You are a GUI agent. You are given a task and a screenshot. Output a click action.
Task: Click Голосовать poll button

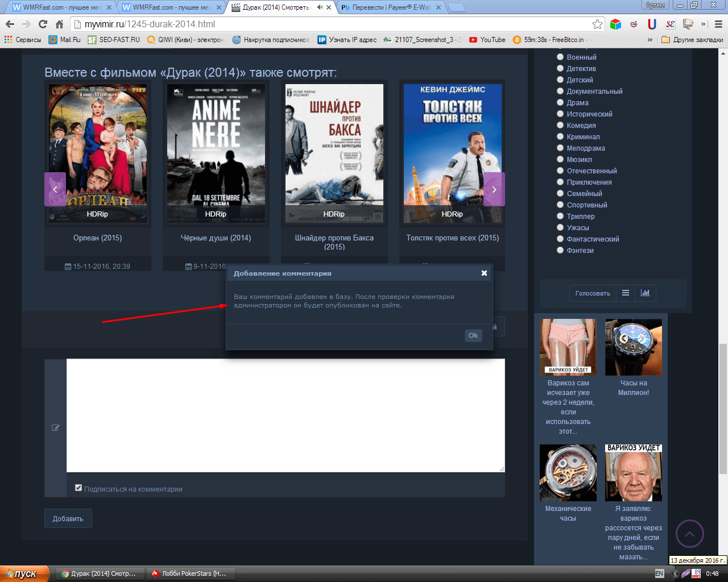[593, 293]
